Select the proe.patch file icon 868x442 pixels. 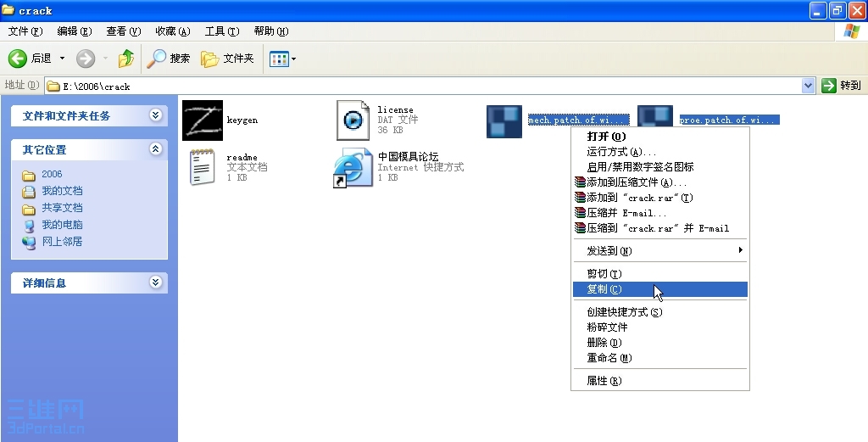655,116
